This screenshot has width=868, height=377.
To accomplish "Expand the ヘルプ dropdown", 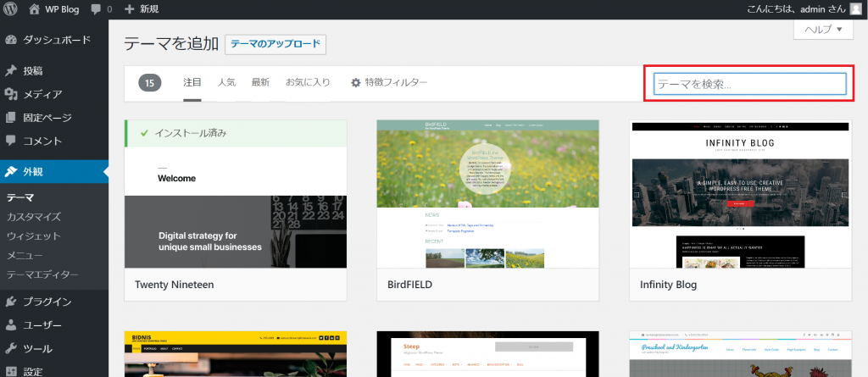I will [x=822, y=30].
